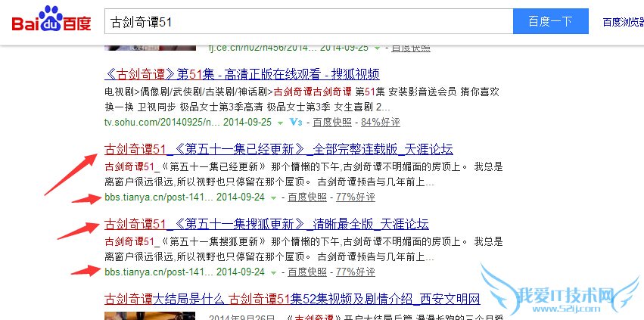Click thumbnail image of fj.ce.cn result
Image resolution: width=644 pixels, height=320 pixels.
(150, 48)
